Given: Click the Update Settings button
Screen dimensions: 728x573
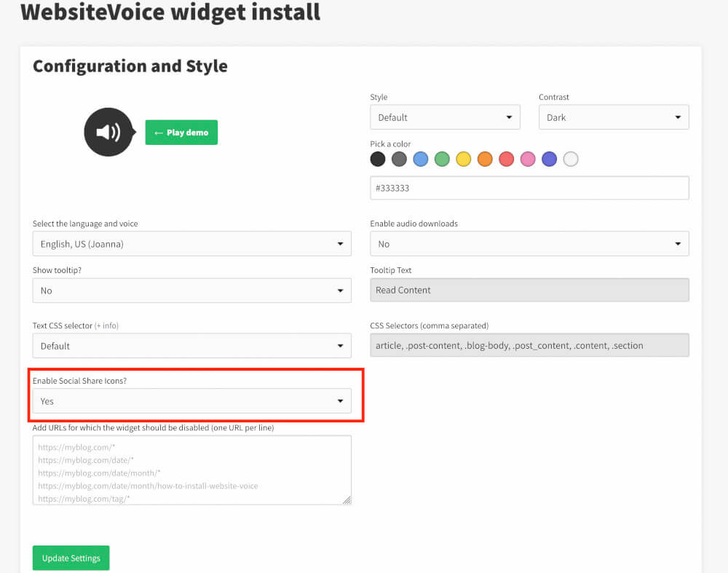Looking at the screenshot, I should click(71, 558).
